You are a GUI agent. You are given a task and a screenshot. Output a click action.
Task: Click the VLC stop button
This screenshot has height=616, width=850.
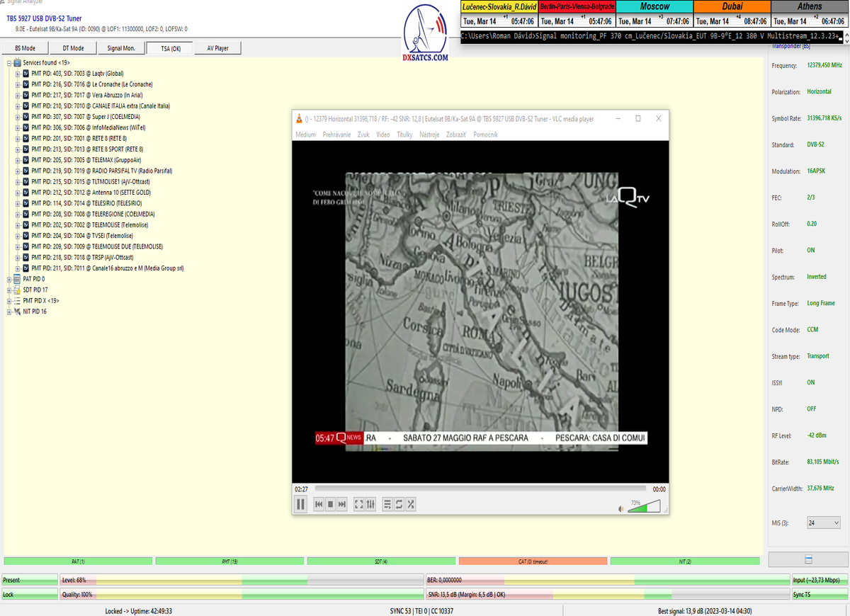pos(330,504)
